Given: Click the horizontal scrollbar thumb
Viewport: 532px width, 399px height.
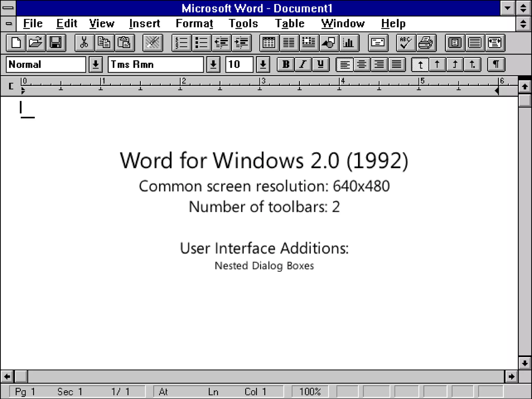Looking at the screenshot, I should 21,376.
